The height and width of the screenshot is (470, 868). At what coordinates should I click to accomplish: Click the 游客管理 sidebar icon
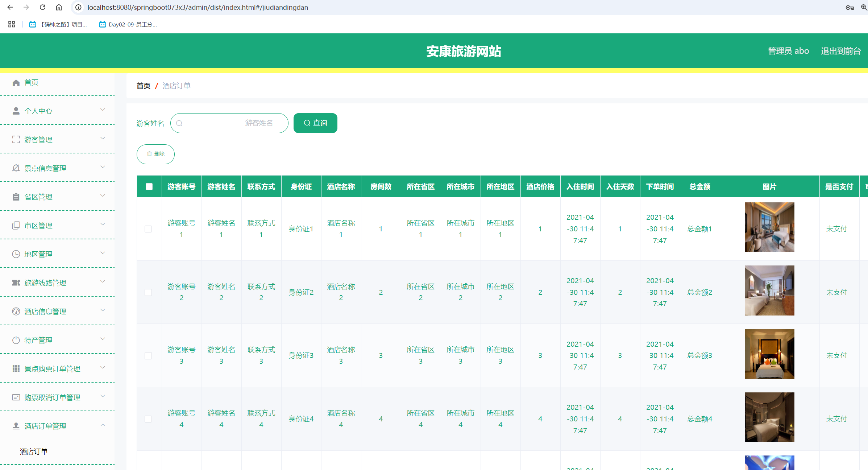(x=16, y=139)
